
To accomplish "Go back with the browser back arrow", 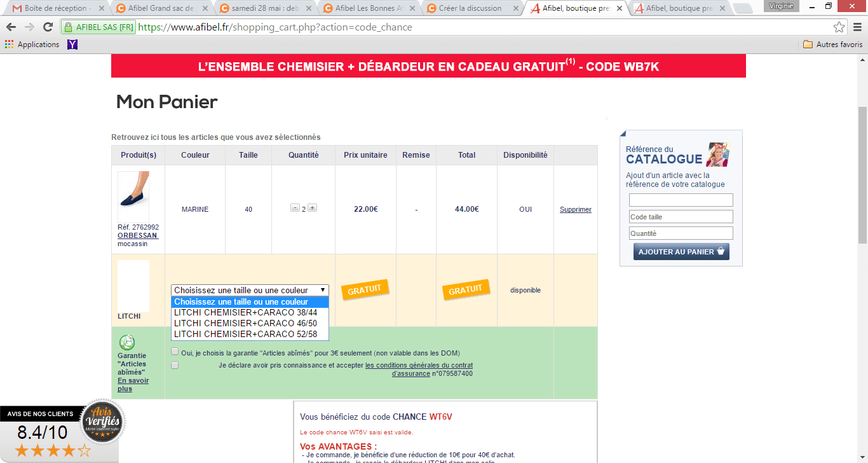I will (11, 27).
